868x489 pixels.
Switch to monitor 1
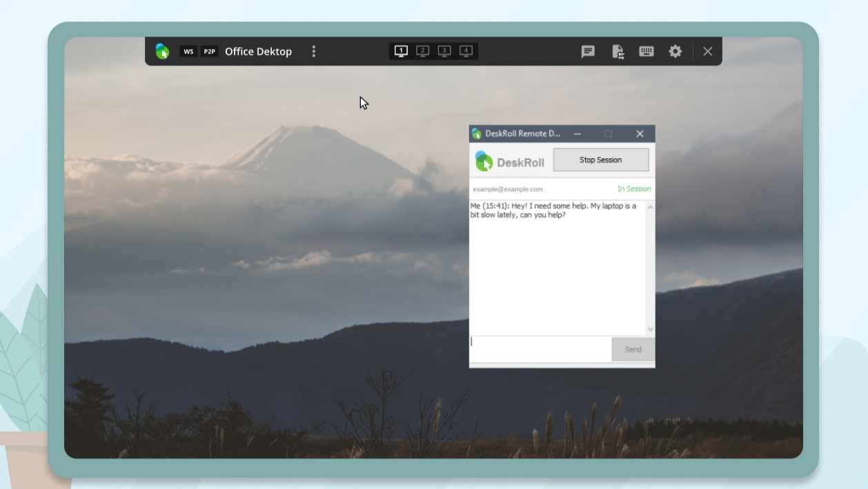(401, 51)
